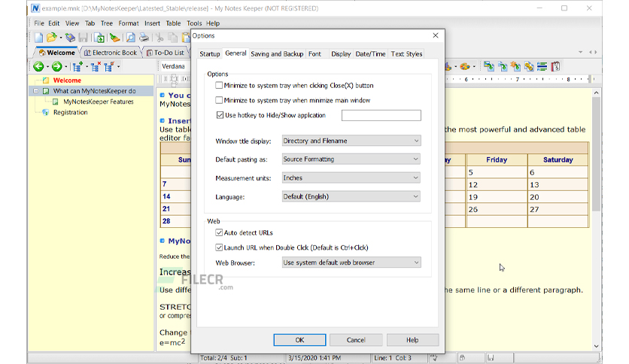Switch to the Startup tab
This screenshot has width=629, height=364.
(x=210, y=53)
